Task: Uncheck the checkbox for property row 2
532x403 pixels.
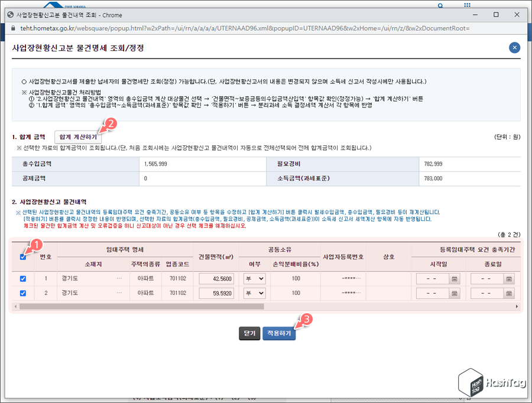Action: (22, 293)
